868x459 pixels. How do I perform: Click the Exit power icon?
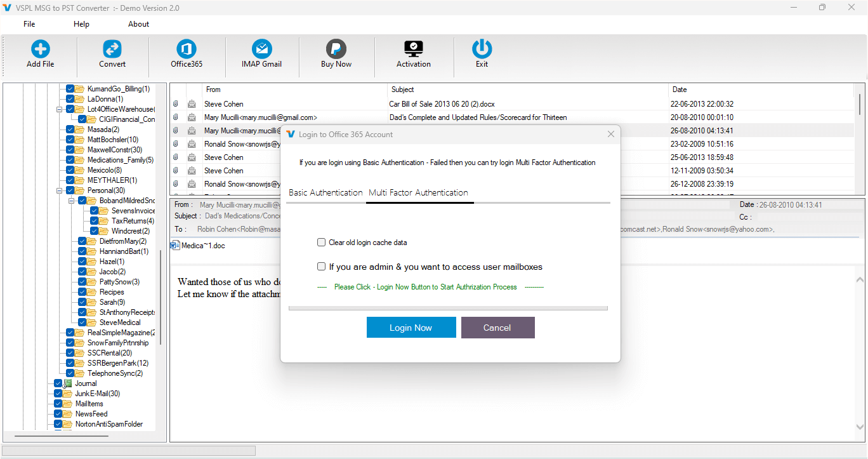click(x=482, y=49)
